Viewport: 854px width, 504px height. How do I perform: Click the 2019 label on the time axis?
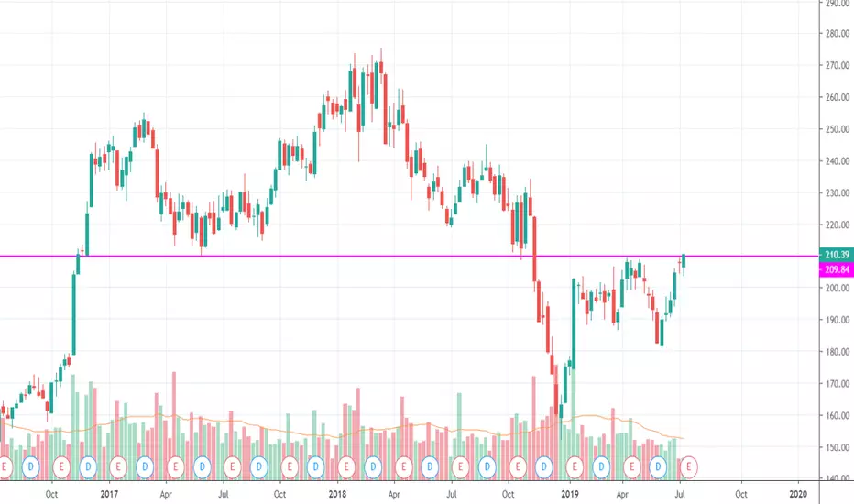coord(570,494)
